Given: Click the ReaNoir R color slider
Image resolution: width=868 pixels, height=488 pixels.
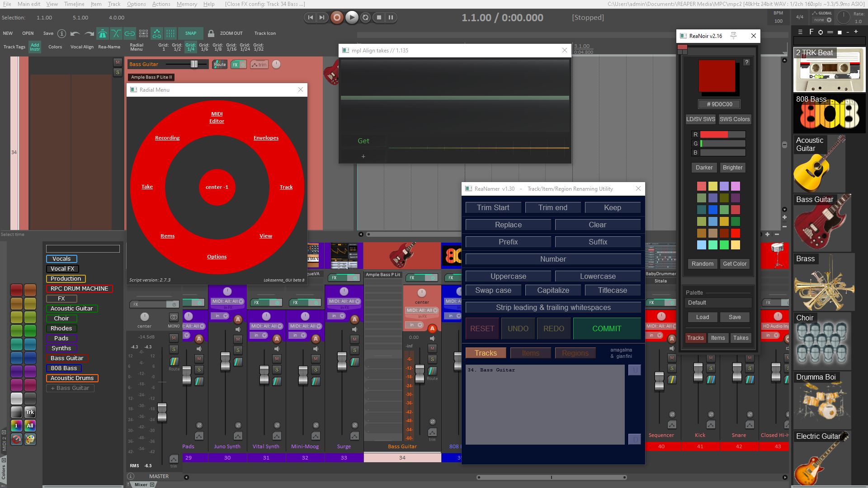Looking at the screenshot, I should pos(722,135).
